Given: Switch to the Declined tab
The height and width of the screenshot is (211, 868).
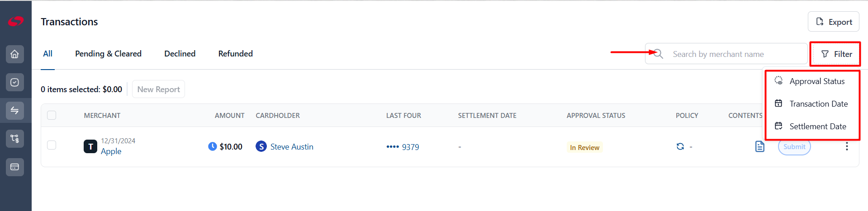Looking at the screenshot, I should click(x=180, y=54).
